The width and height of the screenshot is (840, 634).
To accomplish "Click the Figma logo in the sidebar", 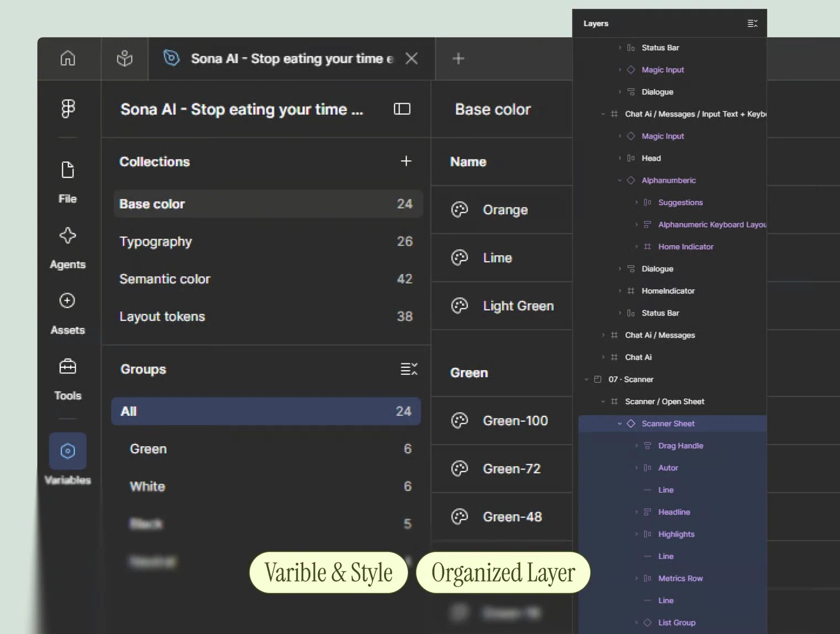I will (x=68, y=109).
